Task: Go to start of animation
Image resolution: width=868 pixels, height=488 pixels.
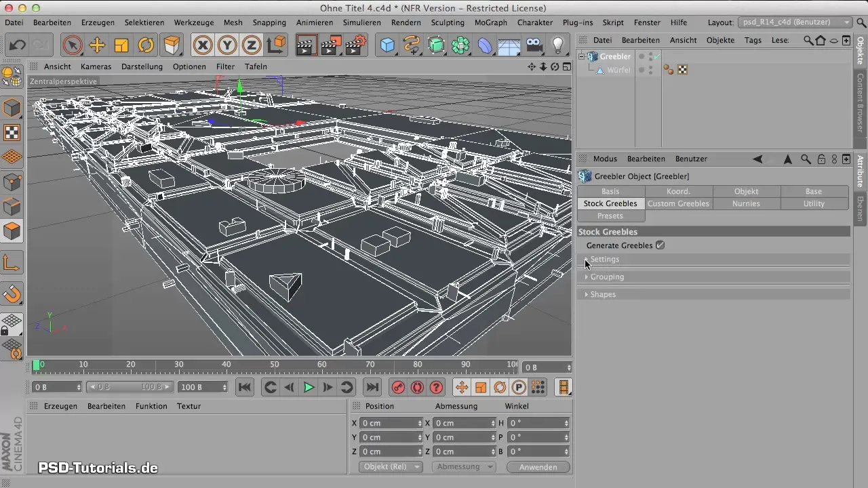Action: (x=245, y=387)
